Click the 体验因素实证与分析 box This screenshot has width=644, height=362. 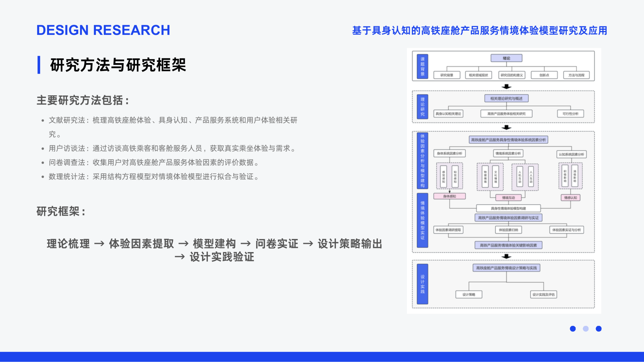coord(567,230)
